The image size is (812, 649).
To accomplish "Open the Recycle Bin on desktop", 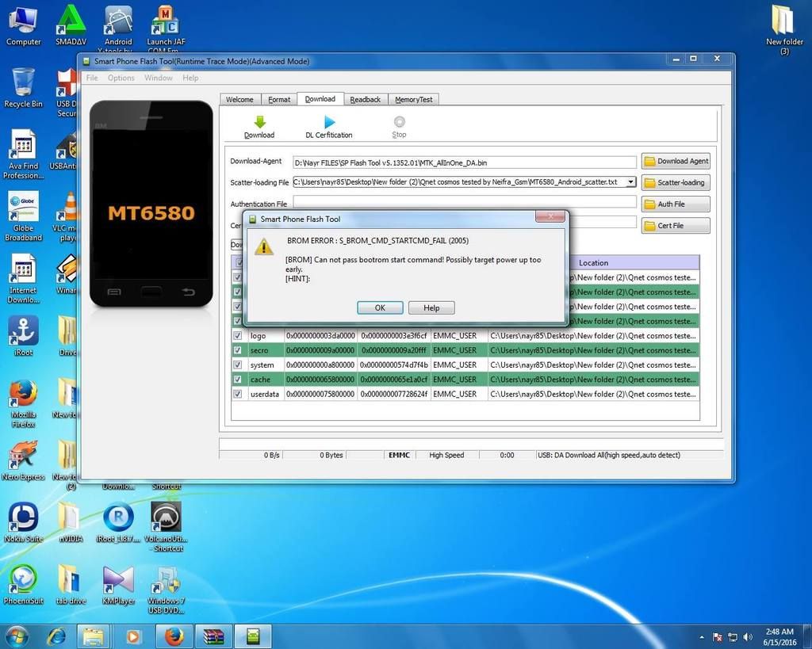I will coord(23,82).
